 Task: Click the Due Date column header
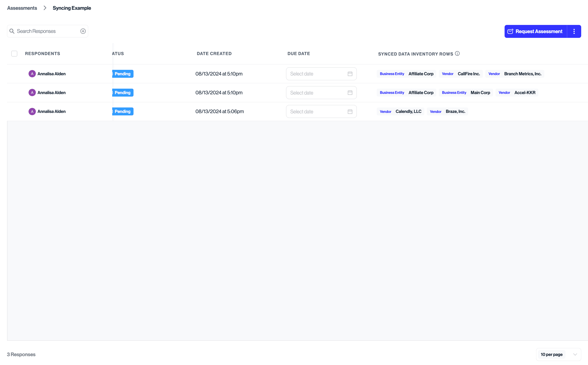tap(299, 54)
